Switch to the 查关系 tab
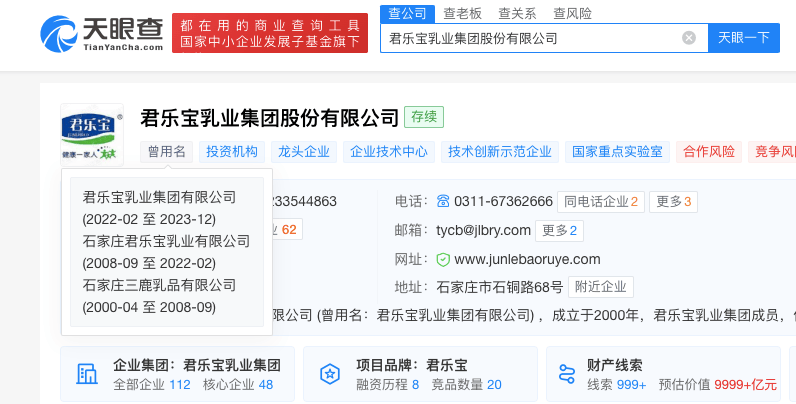796x404 pixels. (x=517, y=14)
